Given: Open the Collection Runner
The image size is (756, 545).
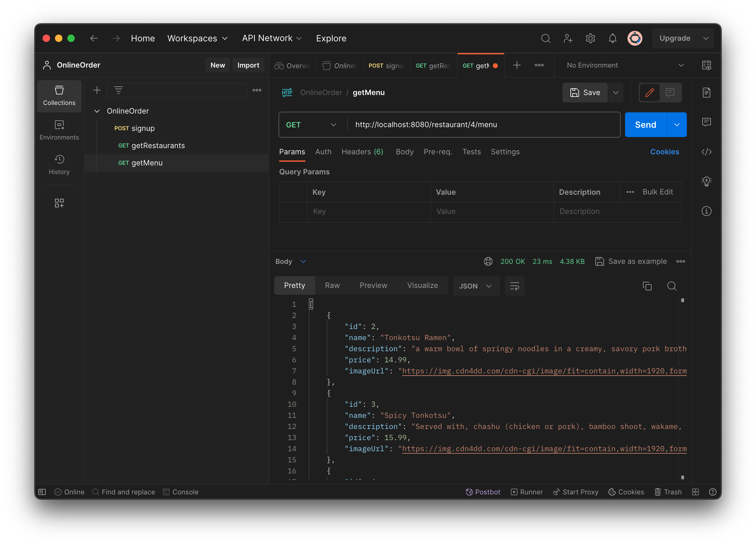Looking at the screenshot, I should tap(527, 492).
